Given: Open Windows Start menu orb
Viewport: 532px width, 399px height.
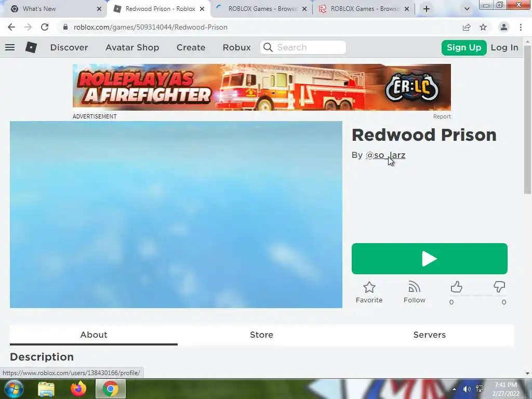Looking at the screenshot, I should click(x=13, y=389).
